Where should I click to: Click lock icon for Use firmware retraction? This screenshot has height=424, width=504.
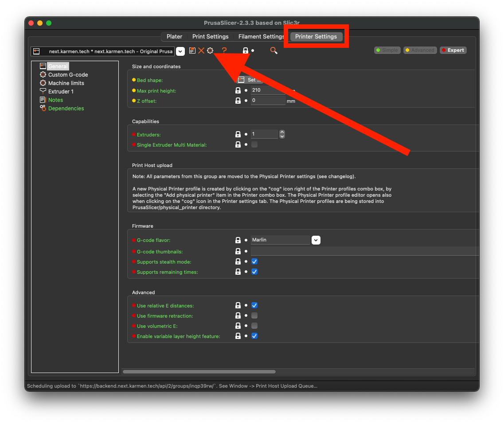[238, 315]
